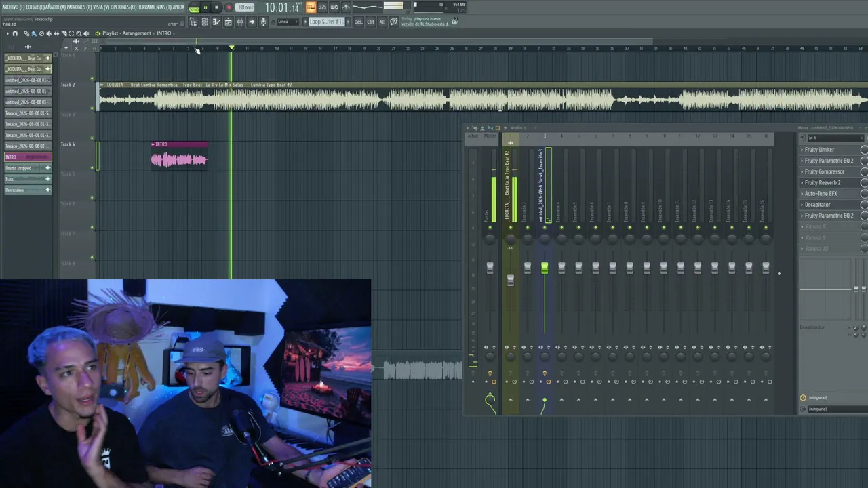The height and width of the screenshot is (488, 868).
Task: Select the Paint brush tool in Playlist
Action: coord(34,33)
